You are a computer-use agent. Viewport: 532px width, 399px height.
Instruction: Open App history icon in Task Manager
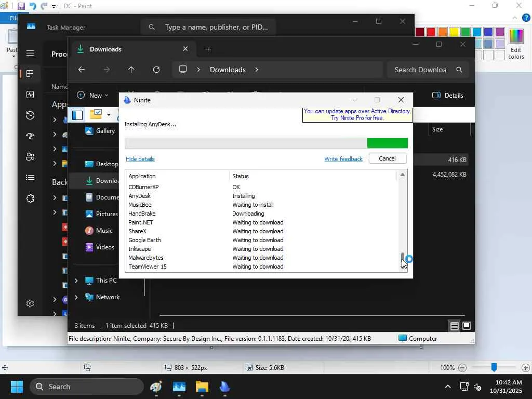[x=30, y=115]
